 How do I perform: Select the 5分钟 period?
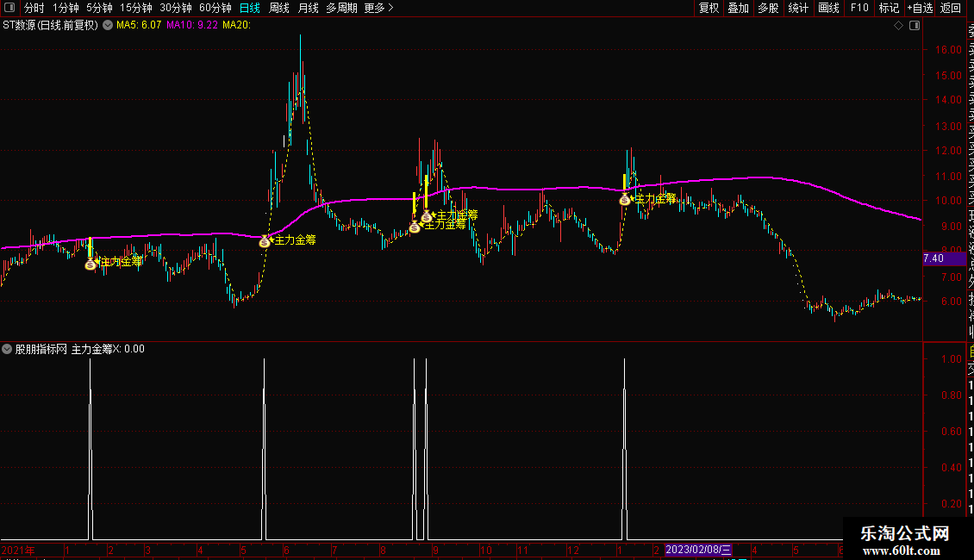pyautogui.click(x=99, y=8)
